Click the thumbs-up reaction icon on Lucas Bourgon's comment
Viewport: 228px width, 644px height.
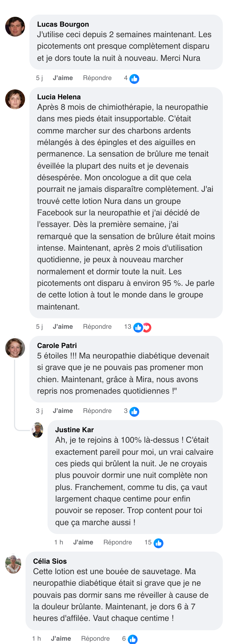(134, 79)
